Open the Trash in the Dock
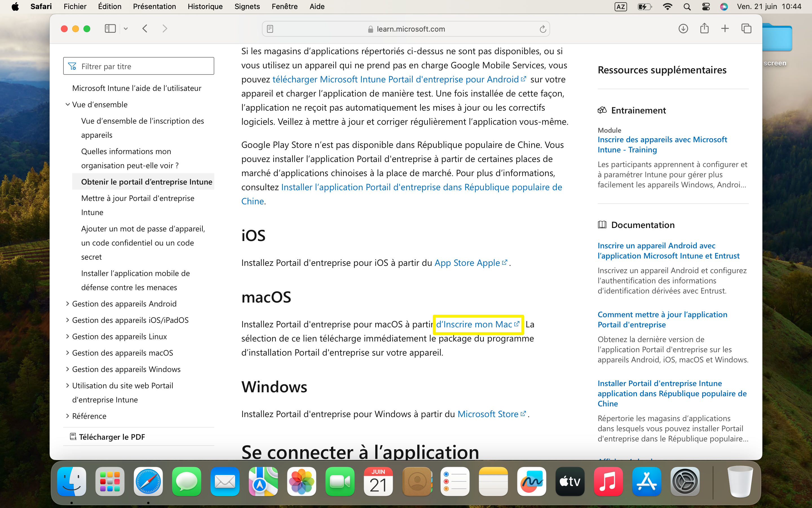Viewport: 812px width, 508px height. pos(740,481)
